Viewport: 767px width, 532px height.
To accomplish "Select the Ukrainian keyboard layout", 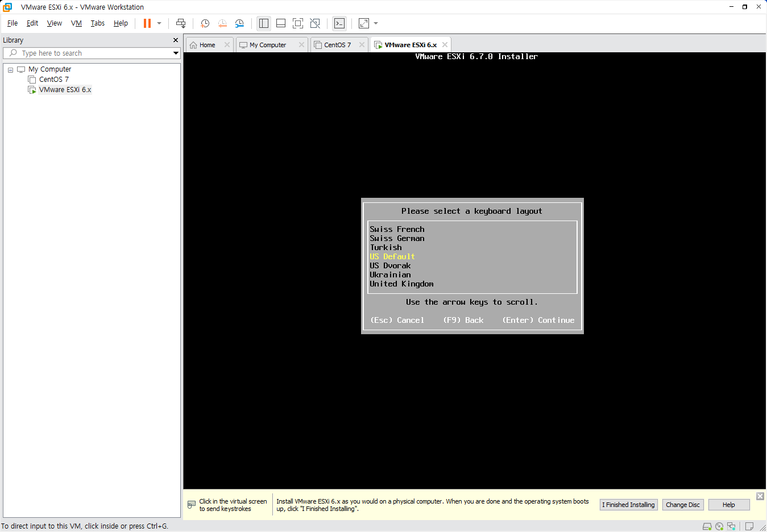I will click(390, 275).
